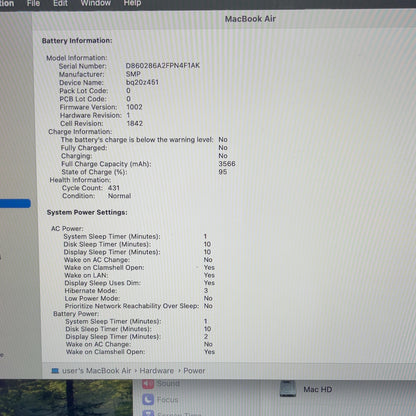Select Full Charge Capacity value 3566
Image resolution: width=416 pixels, height=416 pixels.
pyautogui.click(x=227, y=164)
